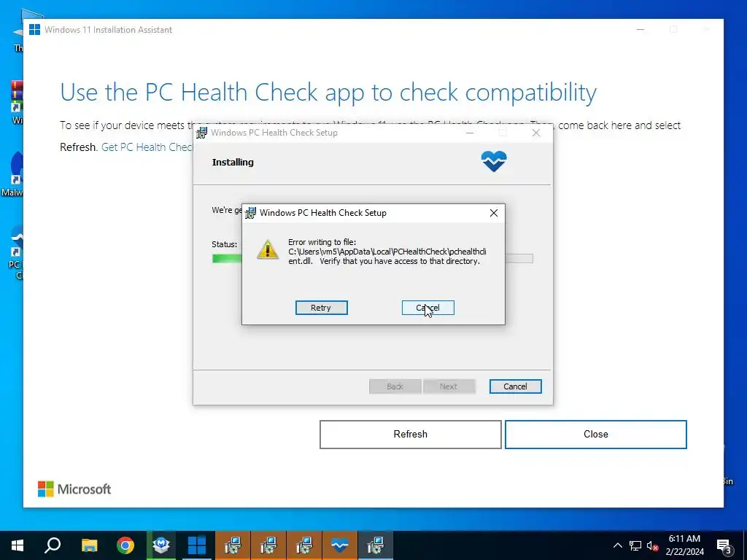Image resolution: width=747 pixels, height=560 pixels.
Task: Click the Refresh button in Installation Assistant
Action: tap(410, 435)
